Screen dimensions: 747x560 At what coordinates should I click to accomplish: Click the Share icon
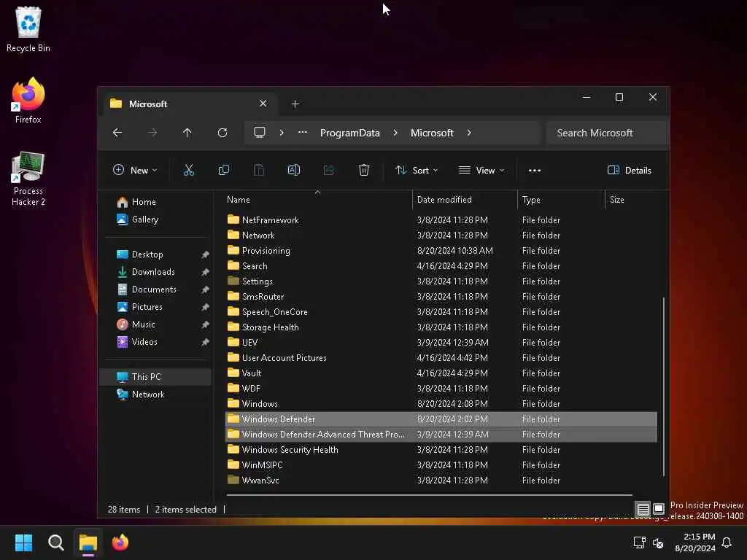tap(329, 170)
